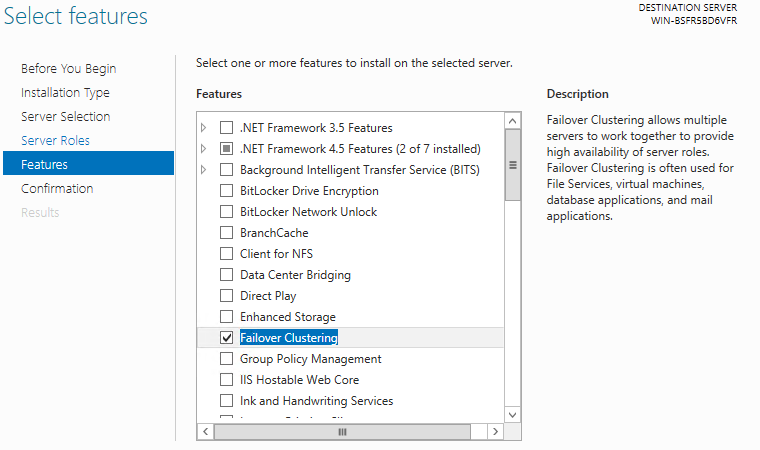
Task: Uncheck the Failover Clustering checkbox
Action: pos(226,338)
